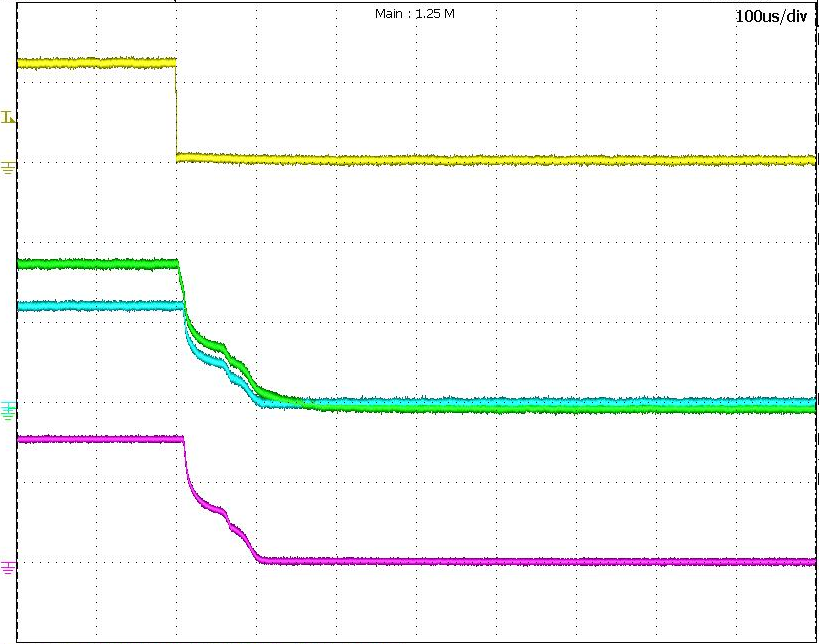Screen dimensions: 819x644
Task: Click the yellow trace low level after drop
Action: point(500,159)
